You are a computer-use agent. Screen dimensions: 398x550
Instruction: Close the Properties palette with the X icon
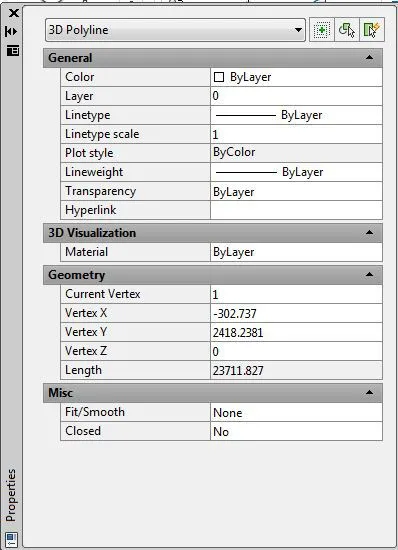(x=14, y=13)
